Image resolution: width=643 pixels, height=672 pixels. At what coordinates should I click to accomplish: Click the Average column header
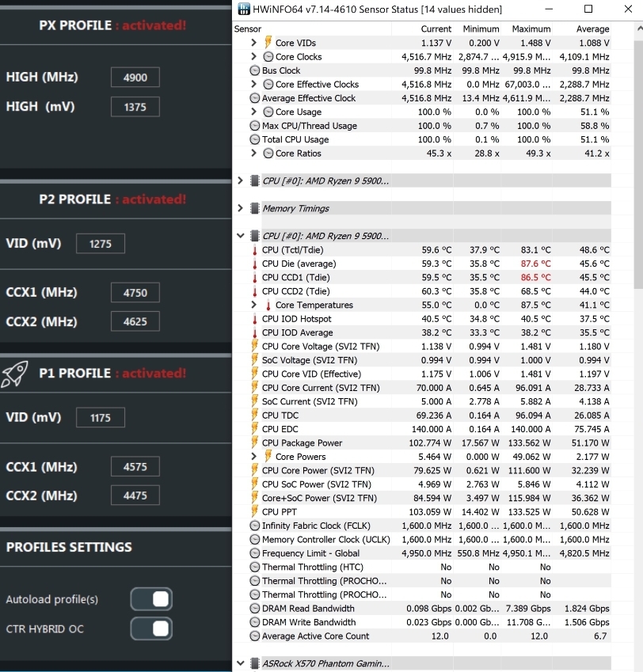point(593,29)
